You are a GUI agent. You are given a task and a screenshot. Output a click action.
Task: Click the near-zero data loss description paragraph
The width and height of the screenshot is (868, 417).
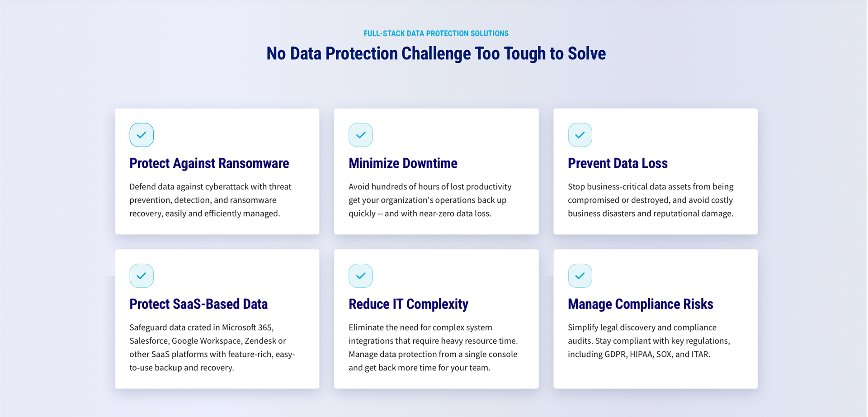point(430,200)
